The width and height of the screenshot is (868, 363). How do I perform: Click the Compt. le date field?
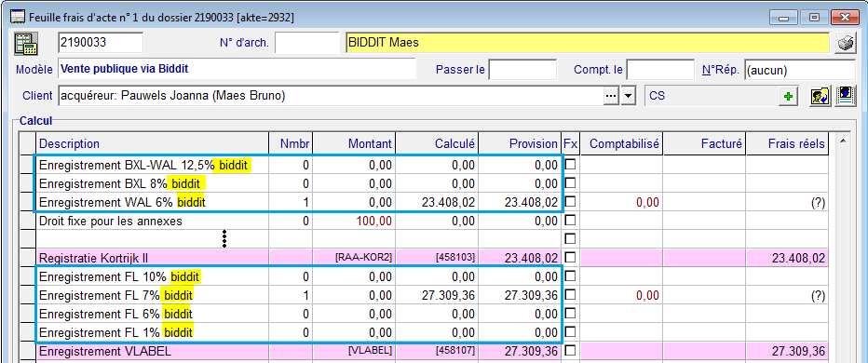coord(660,71)
